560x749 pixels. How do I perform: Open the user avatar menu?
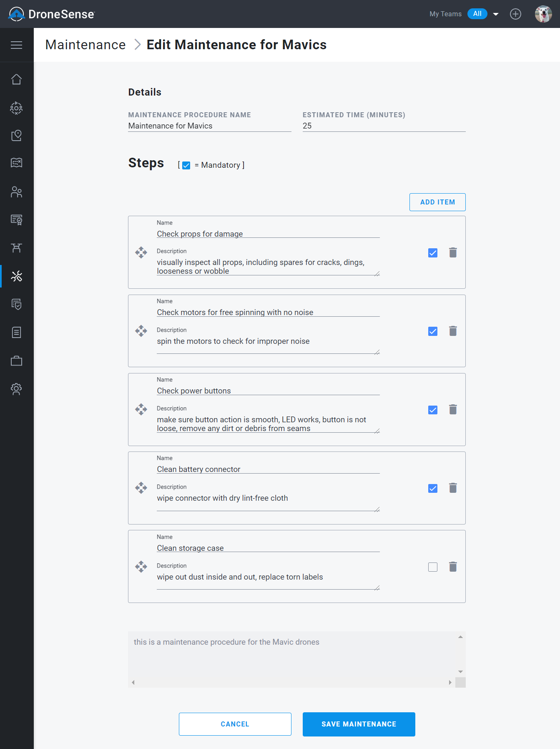tap(543, 14)
